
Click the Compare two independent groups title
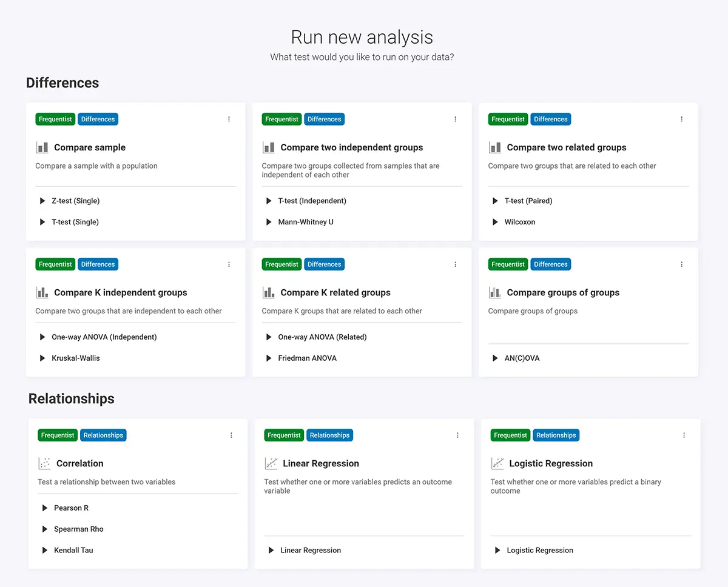[352, 147]
